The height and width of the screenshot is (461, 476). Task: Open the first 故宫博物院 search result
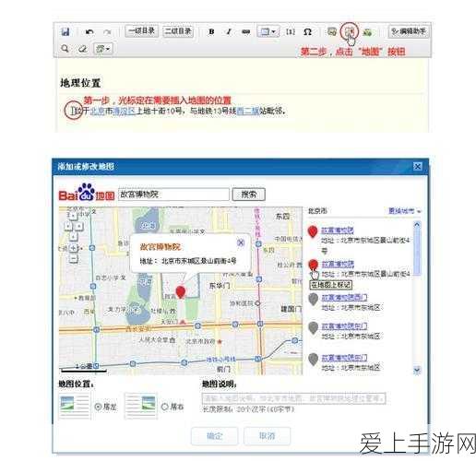point(338,230)
